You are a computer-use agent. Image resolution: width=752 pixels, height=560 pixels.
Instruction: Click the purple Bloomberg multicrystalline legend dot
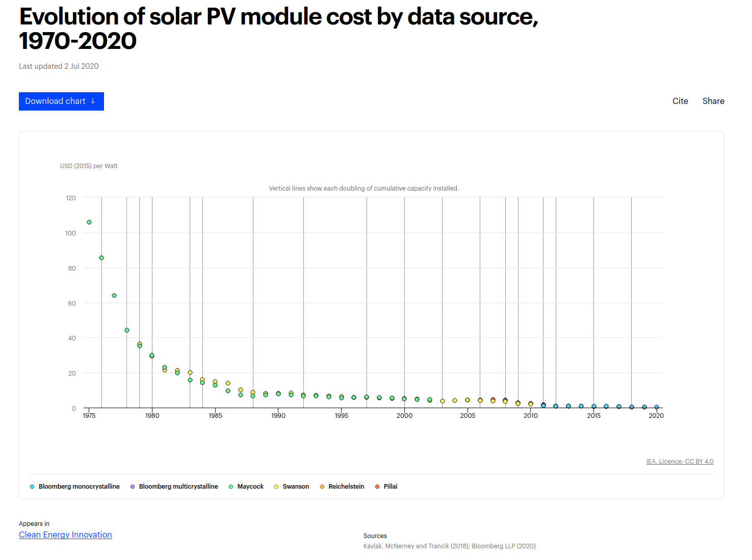(133, 487)
